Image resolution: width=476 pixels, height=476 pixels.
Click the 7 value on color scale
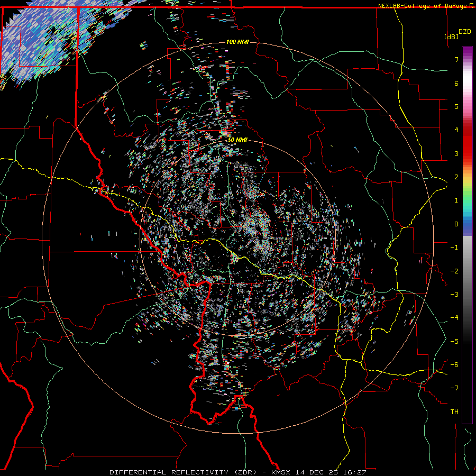point(456,59)
